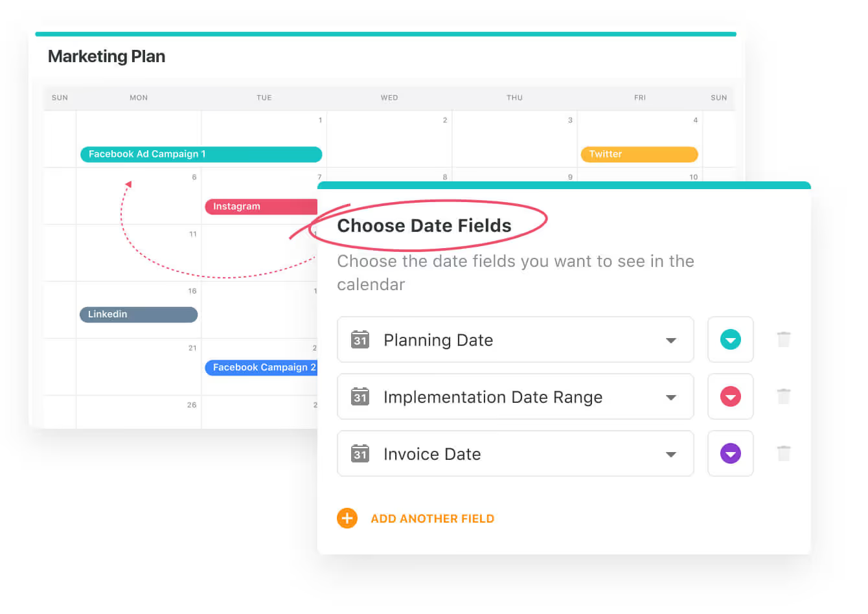Click the Marketing Plan title
This screenshot has height=614, width=868.
pyautogui.click(x=106, y=56)
